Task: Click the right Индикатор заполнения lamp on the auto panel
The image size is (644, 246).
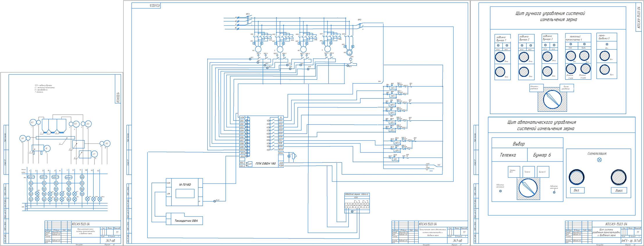Action: coord(554,192)
